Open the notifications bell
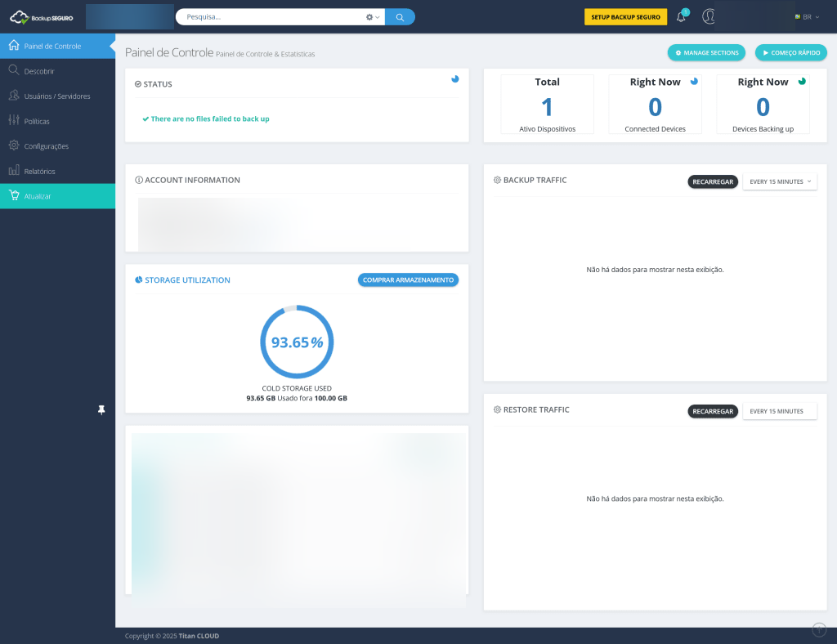Viewport: 837px width, 644px height. click(682, 16)
